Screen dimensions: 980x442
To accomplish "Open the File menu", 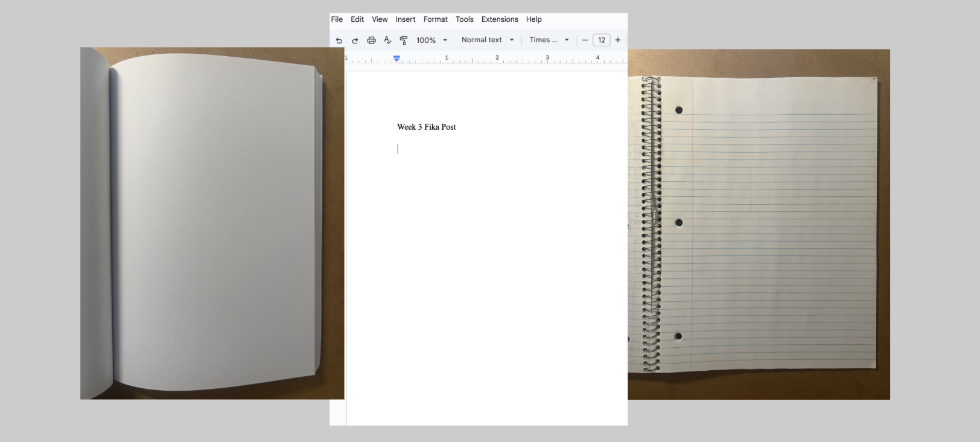I will 337,19.
